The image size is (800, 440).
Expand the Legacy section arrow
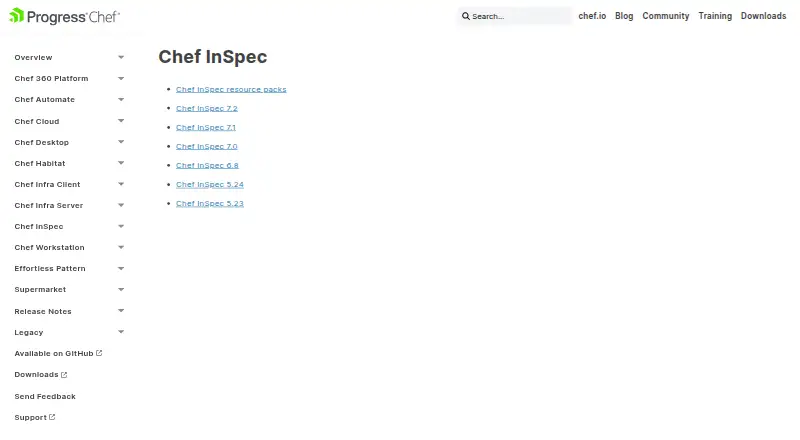click(x=121, y=331)
